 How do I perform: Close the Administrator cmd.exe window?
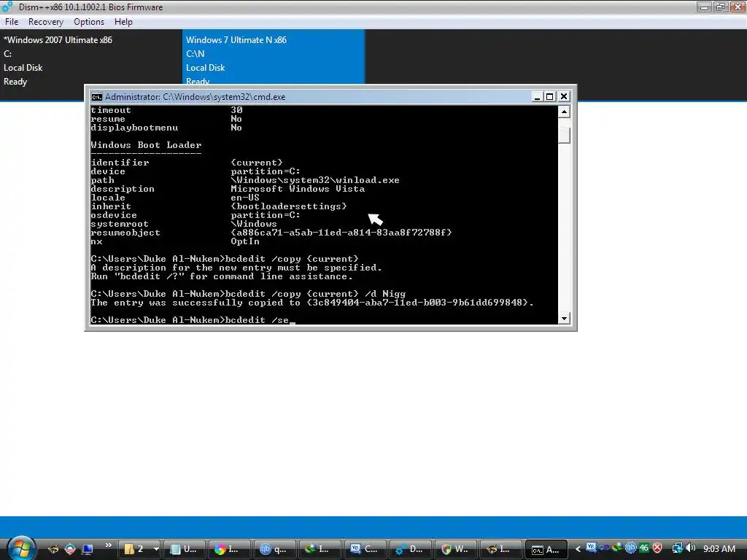click(x=564, y=97)
